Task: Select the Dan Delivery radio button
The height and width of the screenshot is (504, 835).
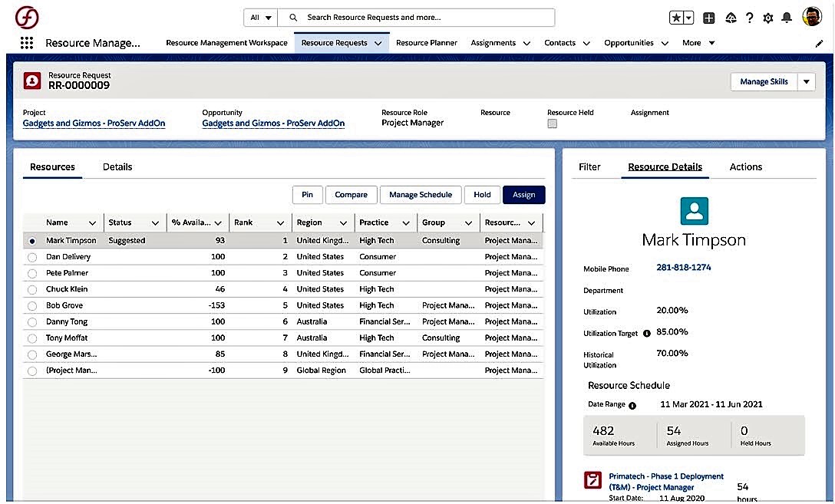Action: pyautogui.click(x=32, y=257)
